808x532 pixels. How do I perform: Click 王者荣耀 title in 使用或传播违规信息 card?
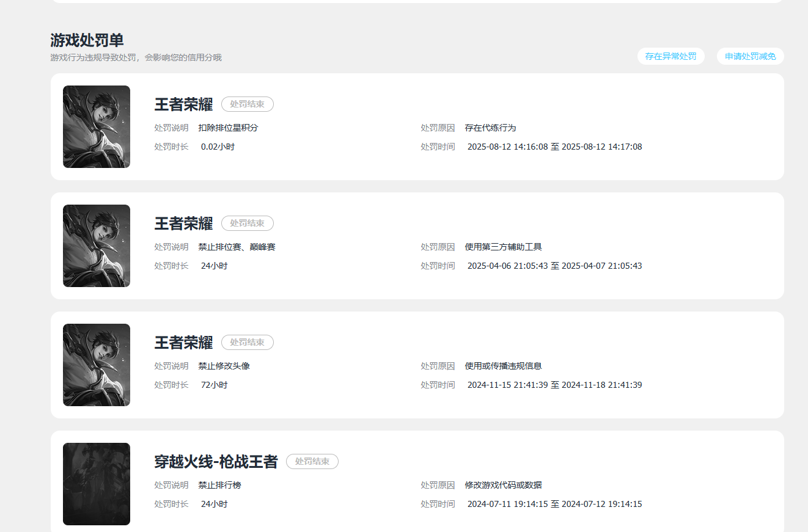183,343
